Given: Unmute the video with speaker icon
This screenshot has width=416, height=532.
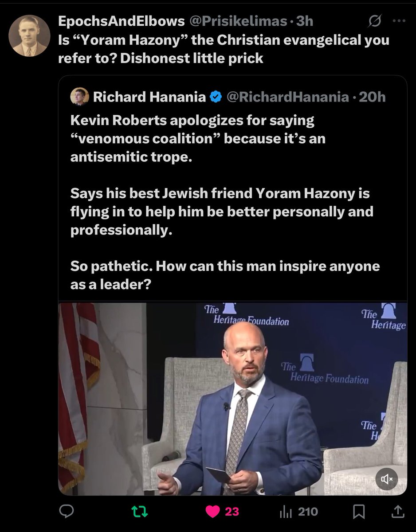Looking at the screenshot, I should coord(387,479).
